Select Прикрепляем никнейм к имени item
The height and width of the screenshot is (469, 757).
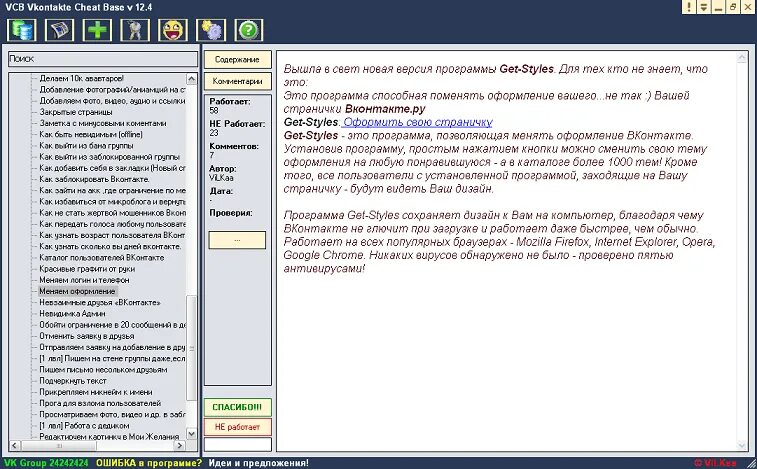[96, 392]
